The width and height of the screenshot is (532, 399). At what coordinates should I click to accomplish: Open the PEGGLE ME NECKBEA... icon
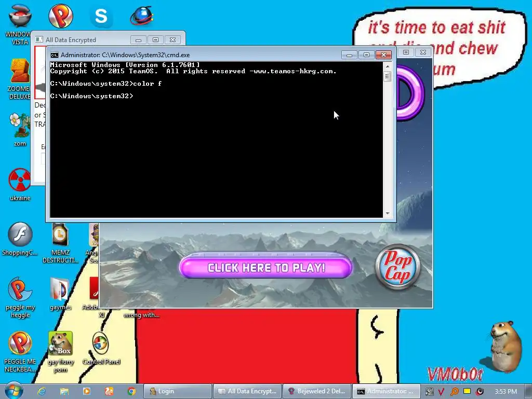coord(20,352)
